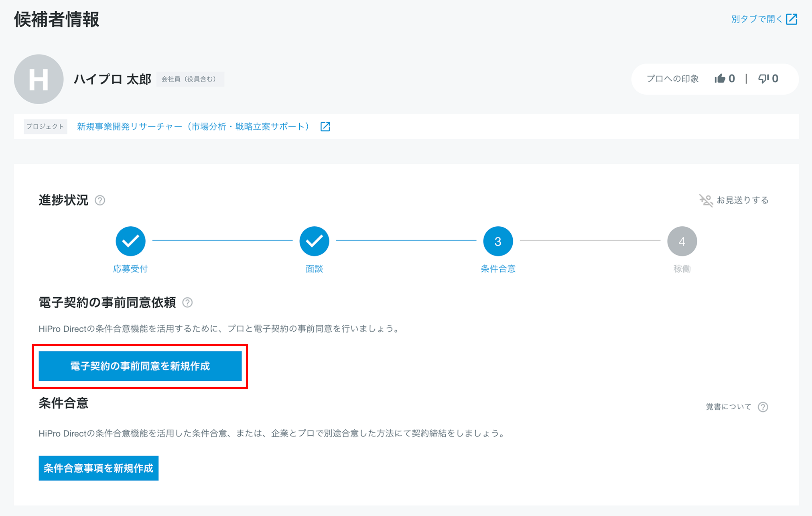
Task: Click the お見送りする person-off icon
Action: tap(706, 200)
